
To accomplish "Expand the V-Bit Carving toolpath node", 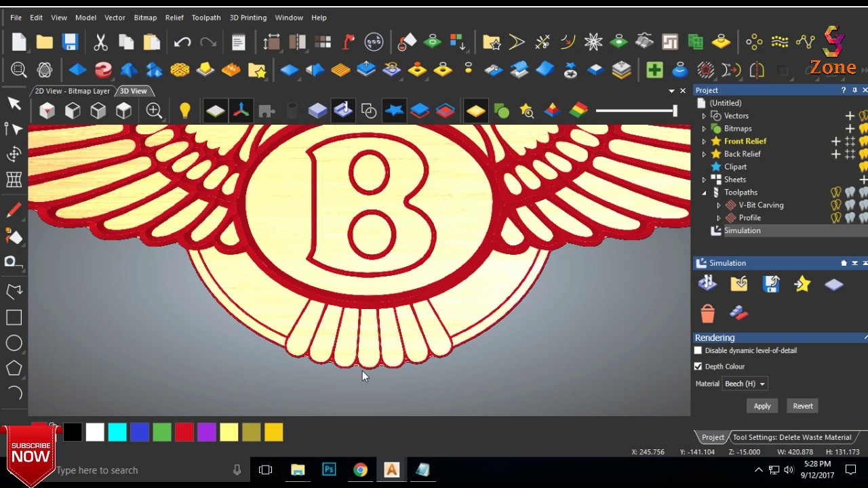I will pos(719,205).
